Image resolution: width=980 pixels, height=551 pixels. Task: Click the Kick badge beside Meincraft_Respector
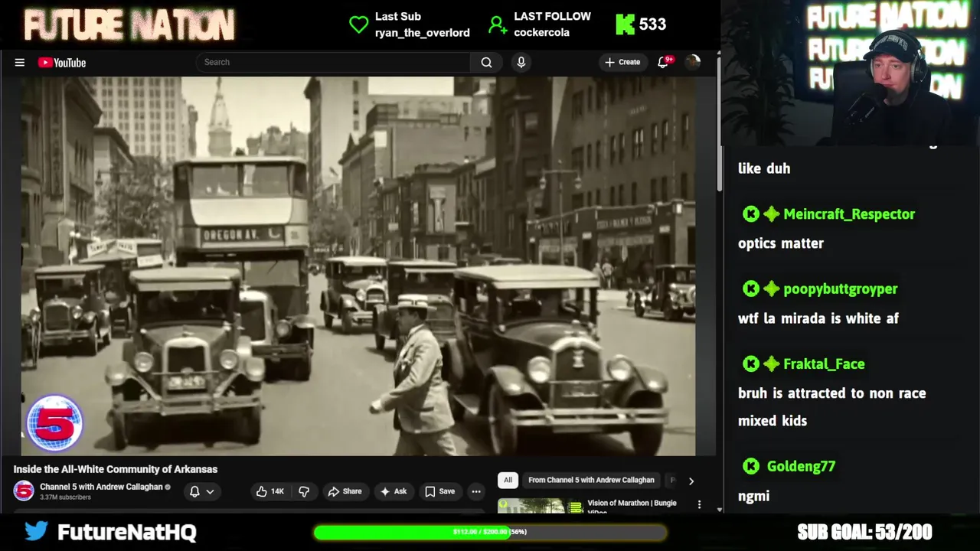click(751, 214)
